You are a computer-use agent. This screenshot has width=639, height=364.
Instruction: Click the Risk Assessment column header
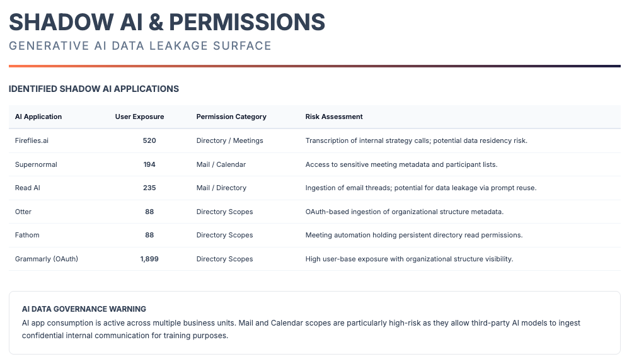coord(334,117)
